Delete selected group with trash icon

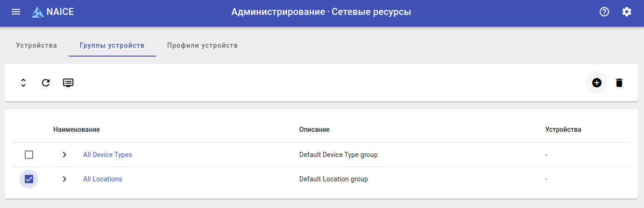(619, 83)
